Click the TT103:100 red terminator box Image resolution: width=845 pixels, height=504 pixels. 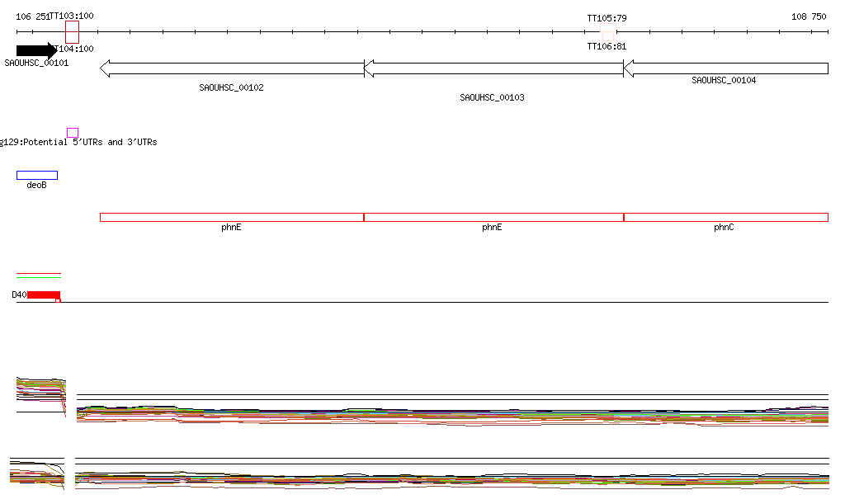73,32
